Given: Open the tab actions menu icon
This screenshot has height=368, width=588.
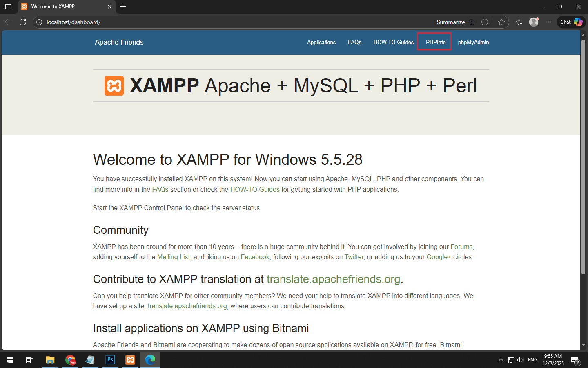Looking at the screenshot, I should click(x=8, y=7).
